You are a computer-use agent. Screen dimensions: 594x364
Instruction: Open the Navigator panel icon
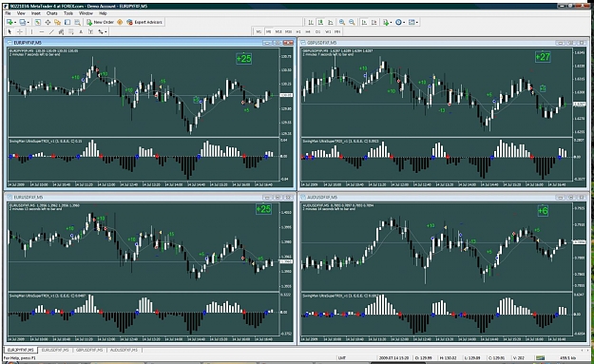(x=57, y=22)
